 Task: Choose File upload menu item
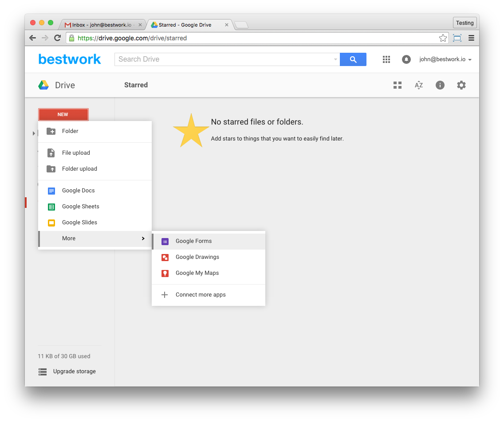coord(95,153)
